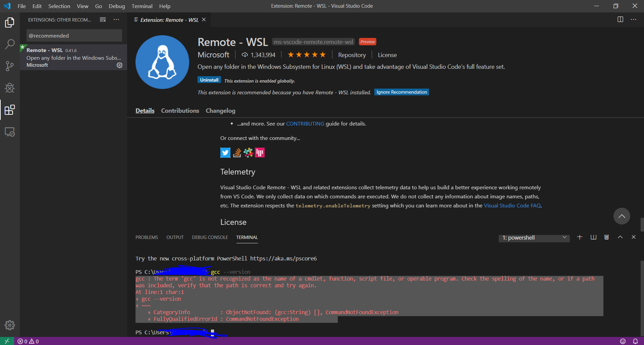644x345 pixels.
Task: Select Remote - WSL in the extensions list
Action: 73,57
